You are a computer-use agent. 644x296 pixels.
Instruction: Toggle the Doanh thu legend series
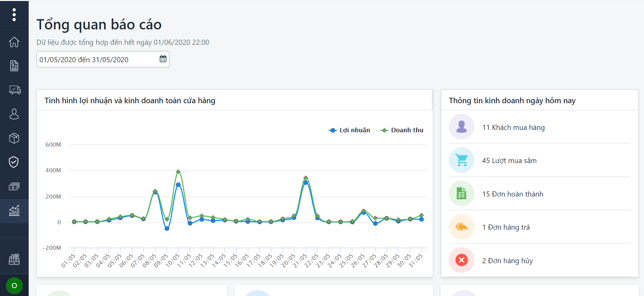click(x=402, y=130)
